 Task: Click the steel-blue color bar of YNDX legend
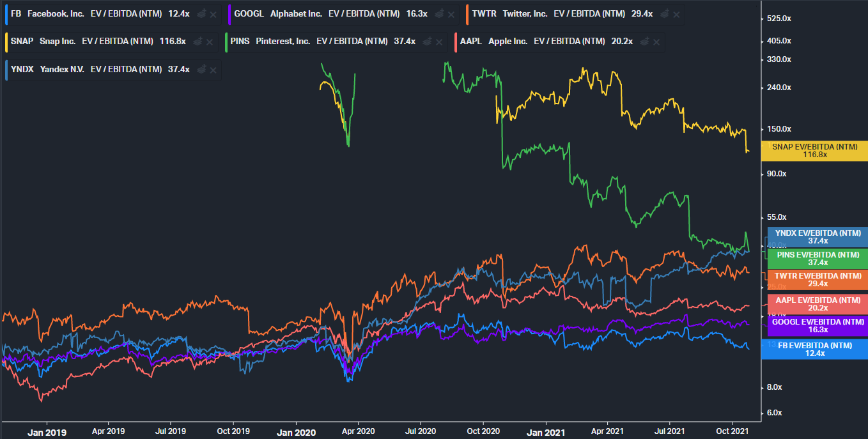[5, 69]
